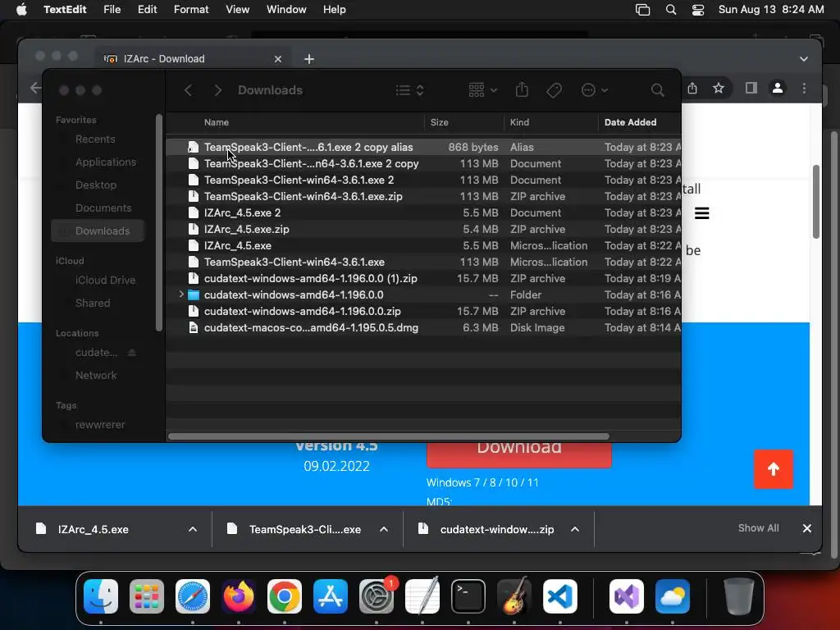Open Visual Studio Code from Dock
Viewport: 840px width, 630px height.
560,596
